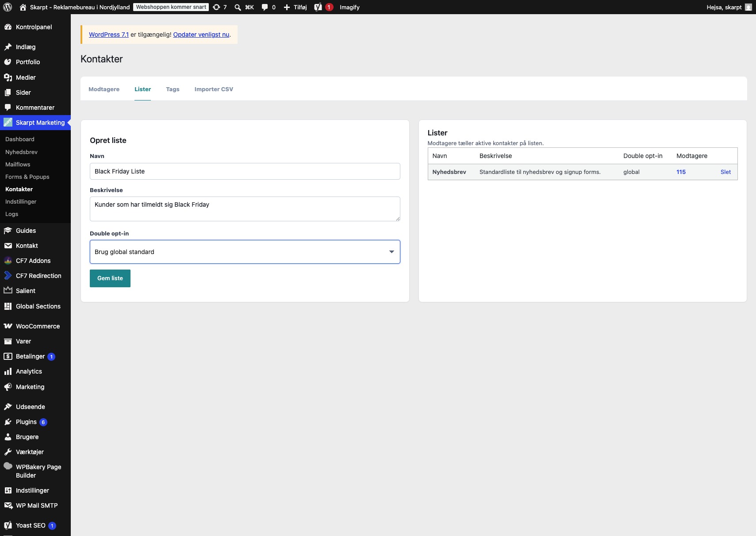Click the Beskrivelse text area

pos(245,209)
